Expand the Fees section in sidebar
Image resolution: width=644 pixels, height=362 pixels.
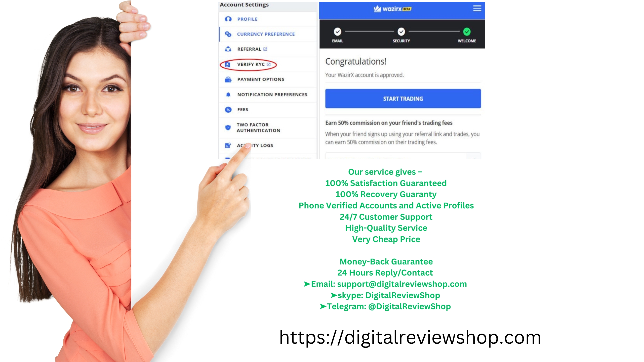(243, 109)
